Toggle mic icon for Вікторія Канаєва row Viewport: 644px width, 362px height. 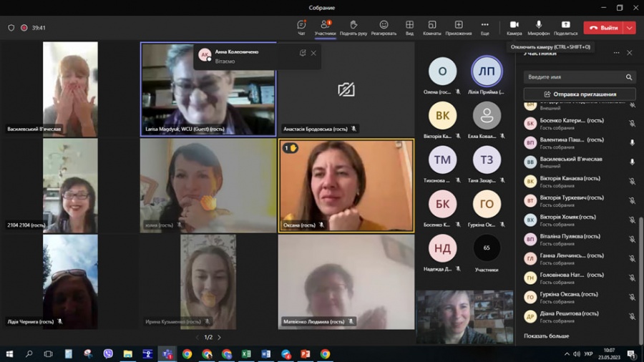(632, 182)
